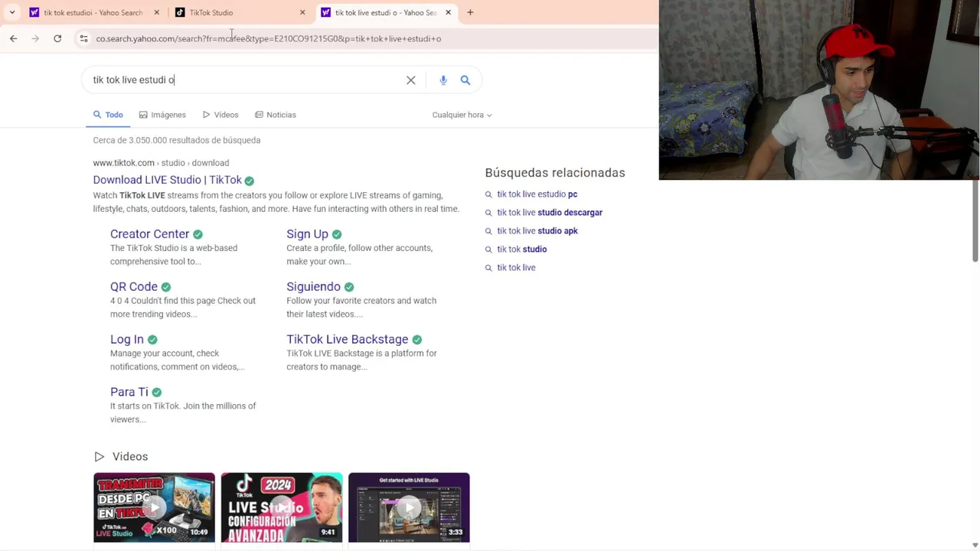Click the browser back arrow

pos(13,38)
